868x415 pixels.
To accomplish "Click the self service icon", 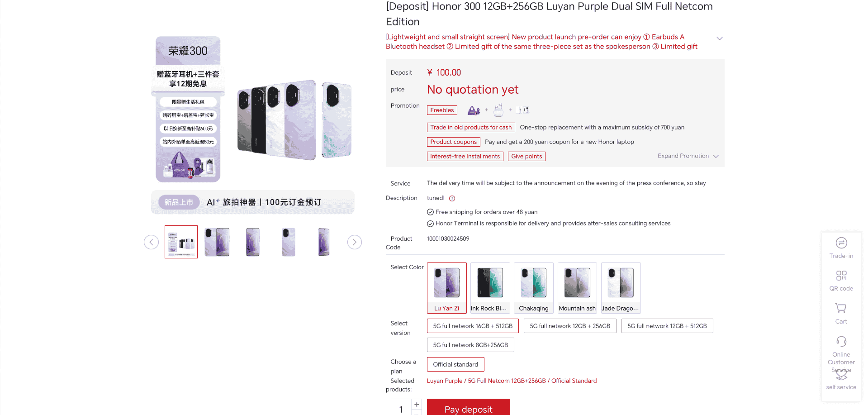I will pyautogui.click(x=841, y=375).
